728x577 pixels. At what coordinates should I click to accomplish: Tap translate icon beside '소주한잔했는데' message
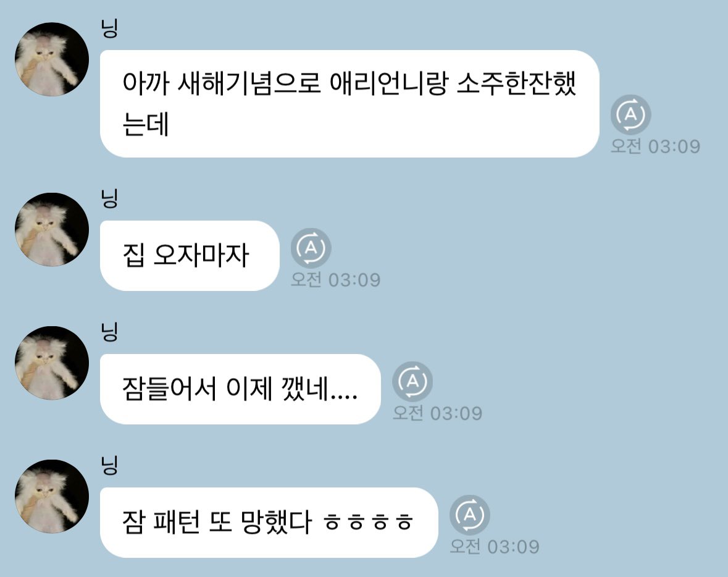coord(630,114)
